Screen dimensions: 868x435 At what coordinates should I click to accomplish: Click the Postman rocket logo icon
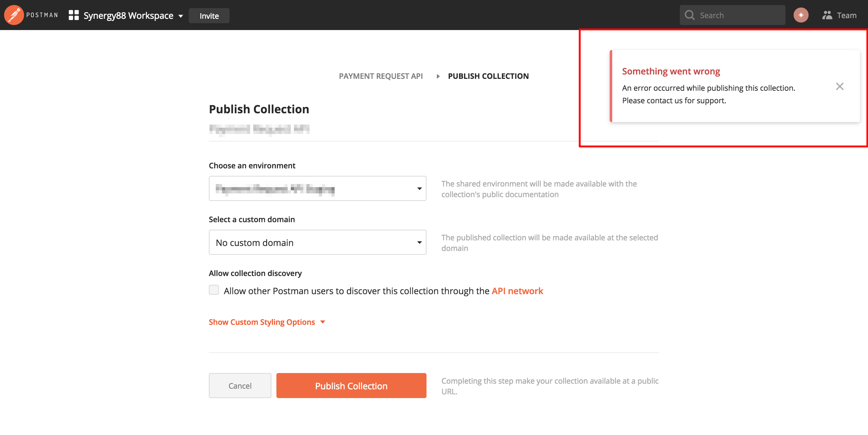[x=13, y=15]
